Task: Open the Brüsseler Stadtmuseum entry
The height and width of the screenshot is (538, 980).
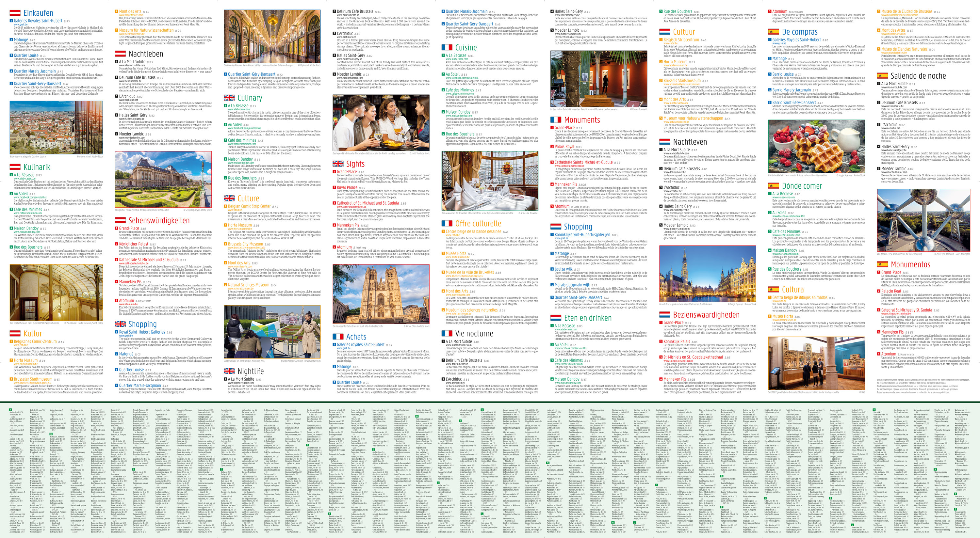Action: [33, 379]
